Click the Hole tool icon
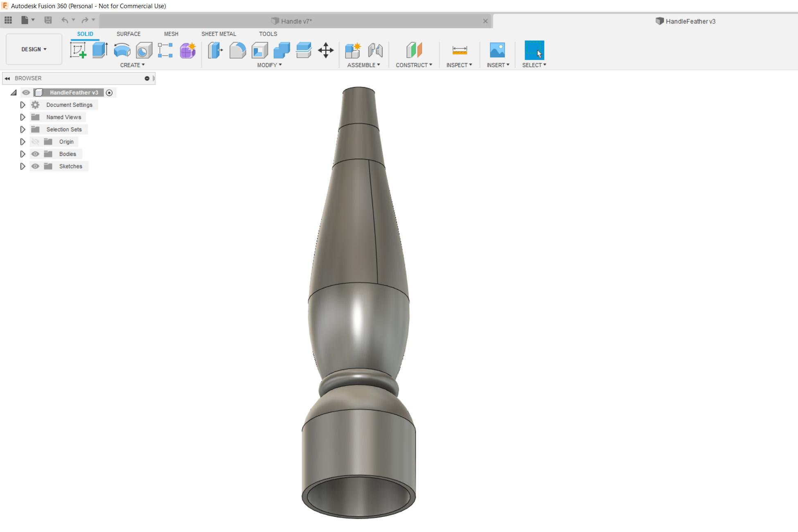 coord(144,50)
